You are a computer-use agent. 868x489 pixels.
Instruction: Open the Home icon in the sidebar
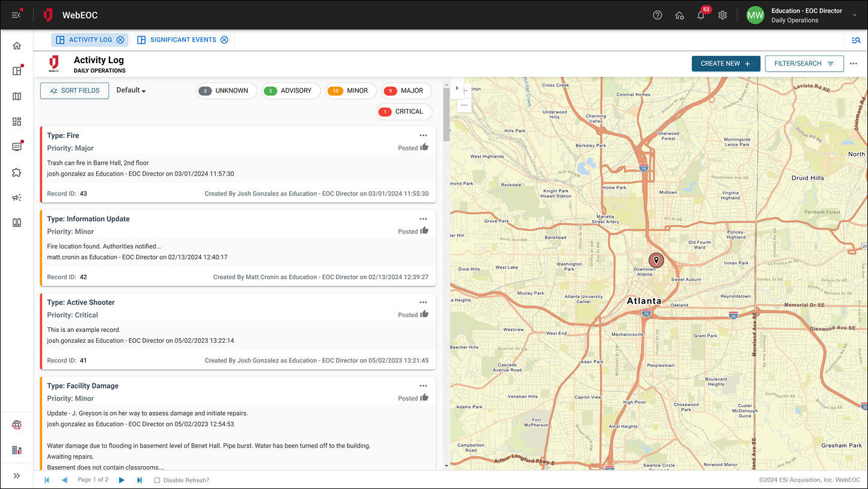pos(17,45)
